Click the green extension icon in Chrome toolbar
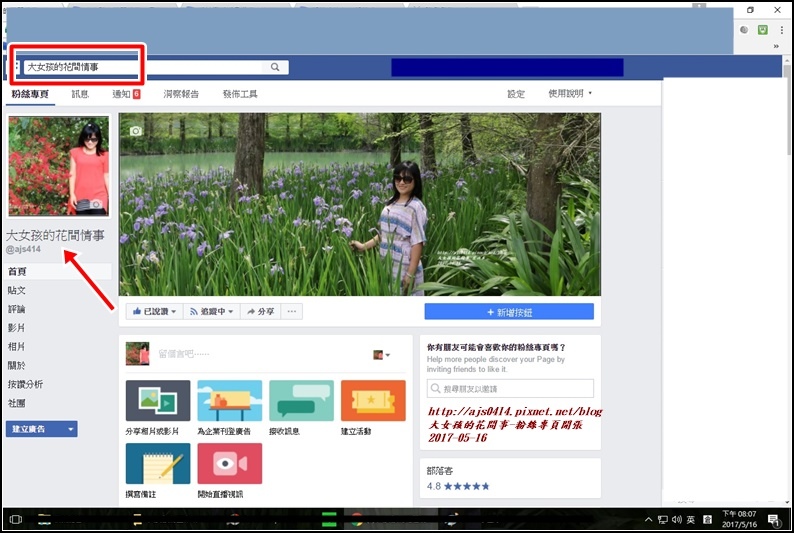794x533 pixels. pos(763,30)
